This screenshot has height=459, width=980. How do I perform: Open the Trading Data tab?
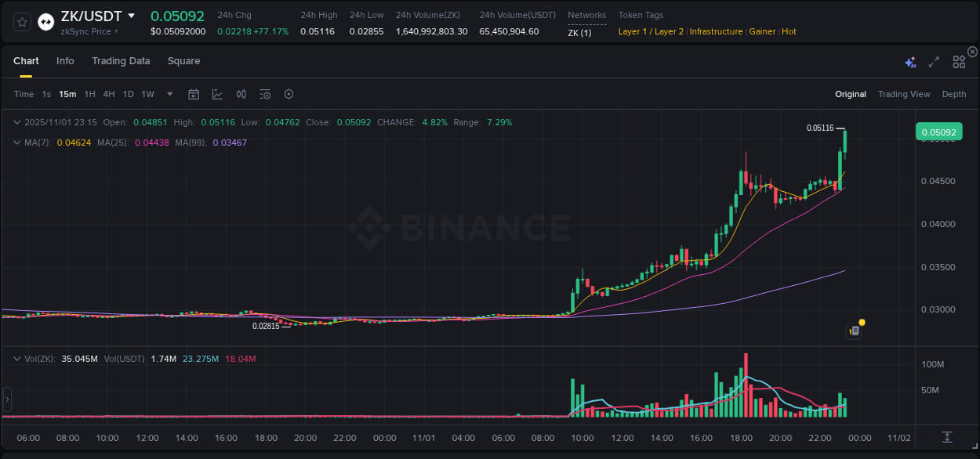[x=121, y=61]
